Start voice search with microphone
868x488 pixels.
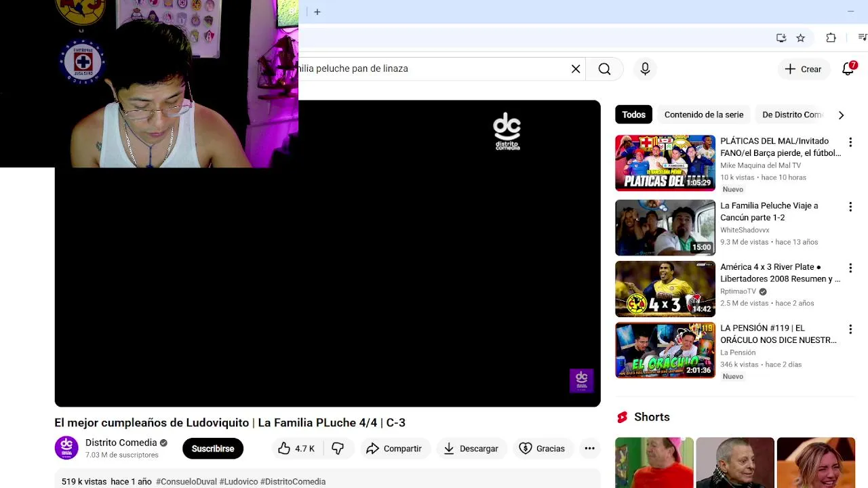[645, 68]
